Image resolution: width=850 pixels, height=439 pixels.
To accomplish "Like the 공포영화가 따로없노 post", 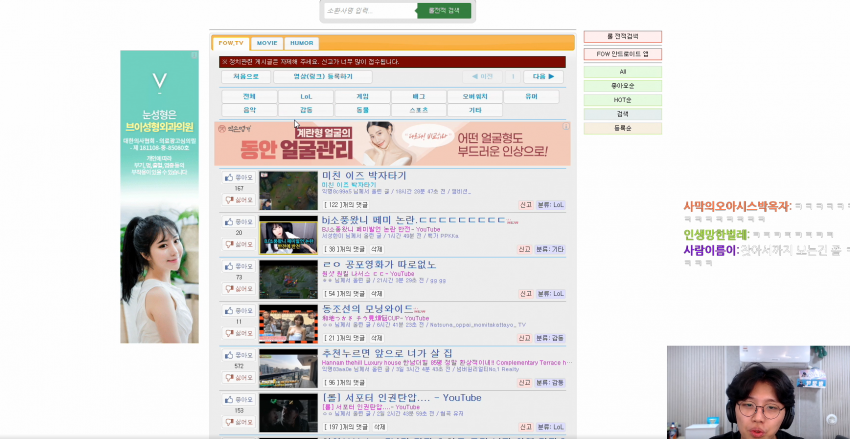I will (239, 266).
